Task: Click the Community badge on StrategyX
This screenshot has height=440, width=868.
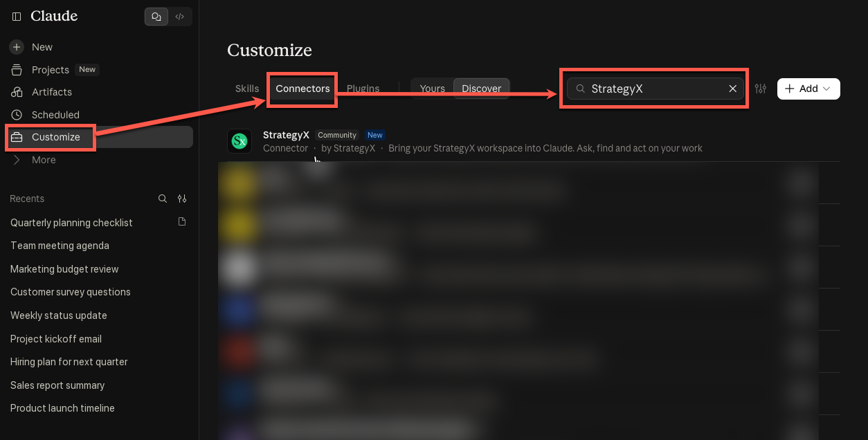Action: tap(337, 135)
